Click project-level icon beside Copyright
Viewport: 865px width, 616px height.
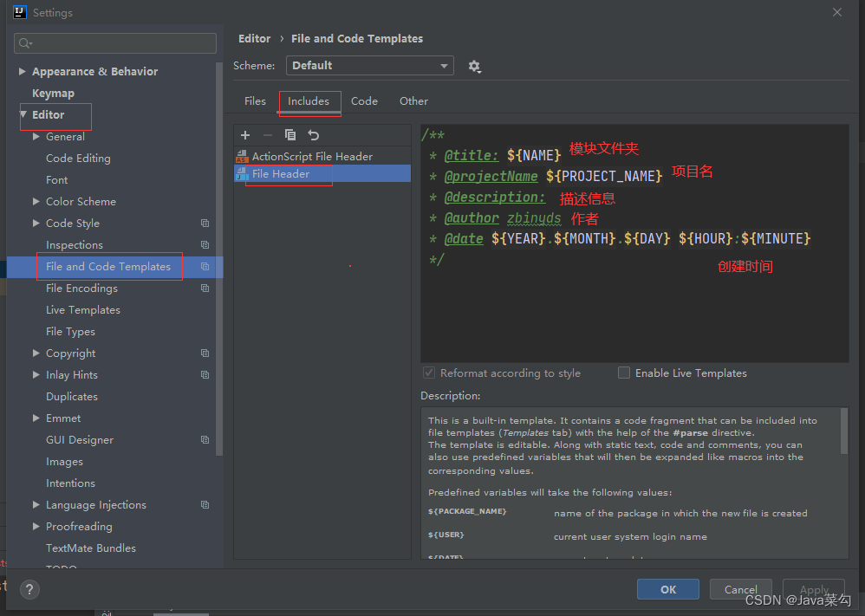tap(205, 353)
